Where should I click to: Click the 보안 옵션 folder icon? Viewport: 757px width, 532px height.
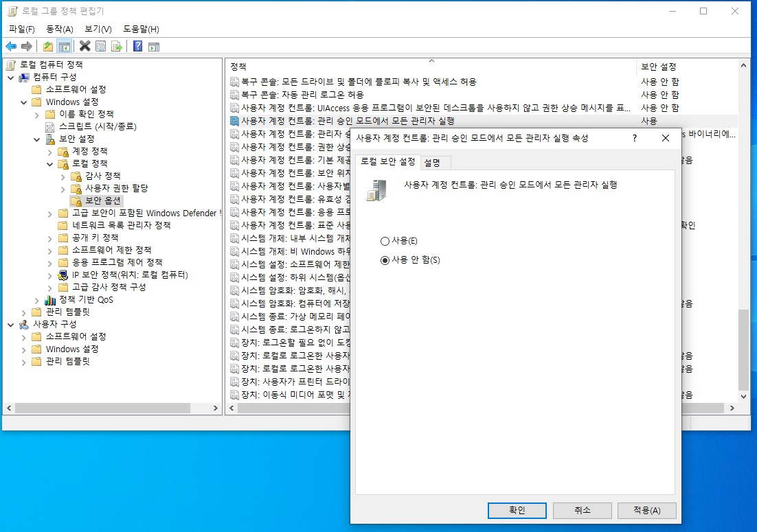click(x=76, y=200)
